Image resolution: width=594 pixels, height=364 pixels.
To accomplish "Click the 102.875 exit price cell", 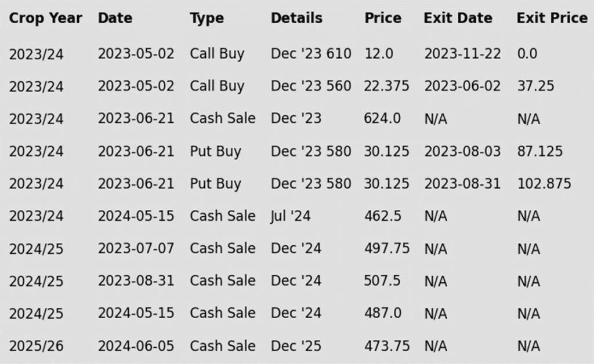I will click(544, 184).
